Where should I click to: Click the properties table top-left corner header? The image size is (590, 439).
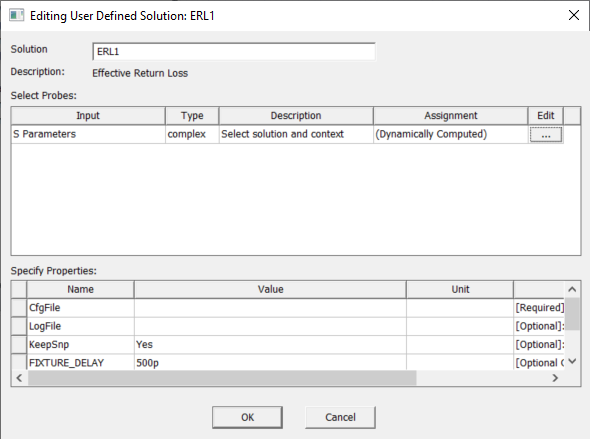coord(19,289)
